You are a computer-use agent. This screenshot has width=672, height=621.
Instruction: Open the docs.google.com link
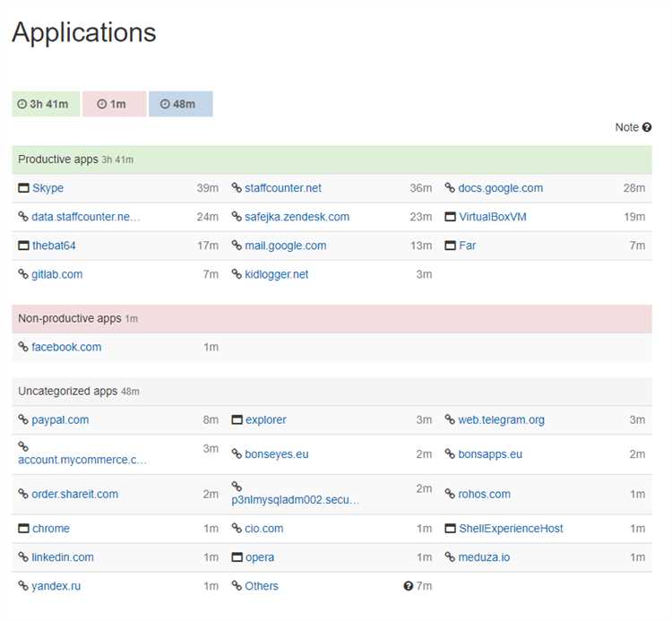(x=501, y=188)
